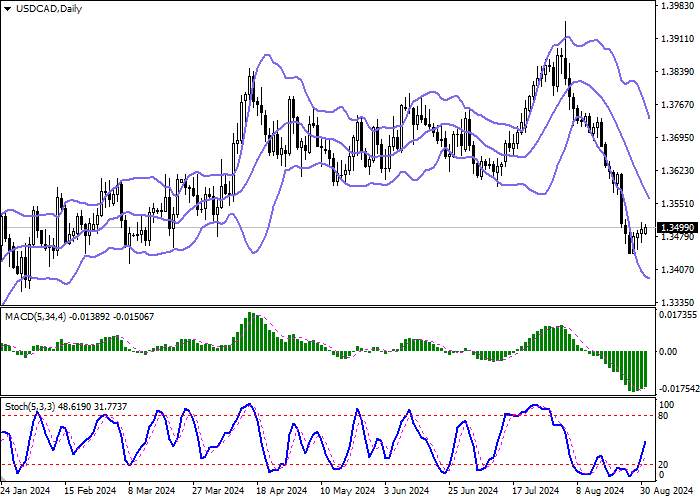Select the USDCAD,Daily chart title
This screenshot has width=700, height=500.
49,8
